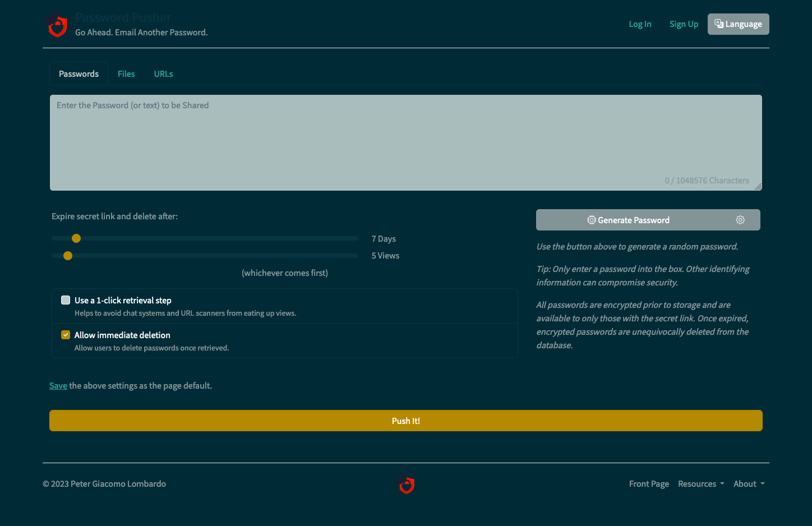Uncheck Allow immediate deletion
Image resolution: width=812 pixels, height=526 pixels.
click(66, 334)
